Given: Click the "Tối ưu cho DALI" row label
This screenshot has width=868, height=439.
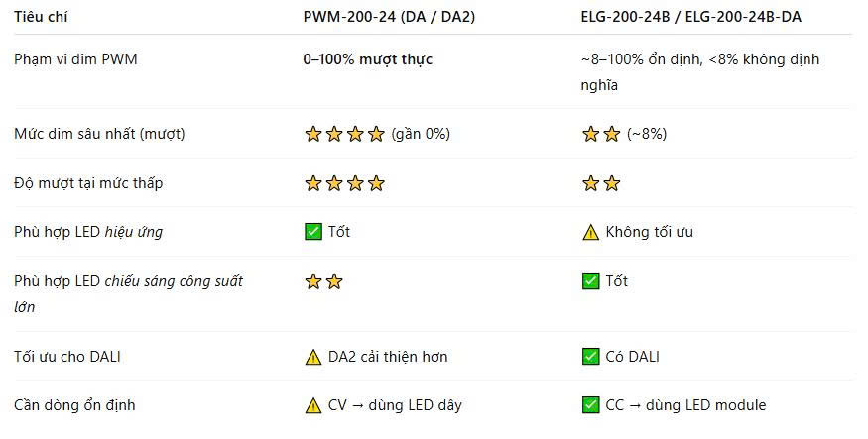Looking at the screenshot, I should click(x=67, y=357).
